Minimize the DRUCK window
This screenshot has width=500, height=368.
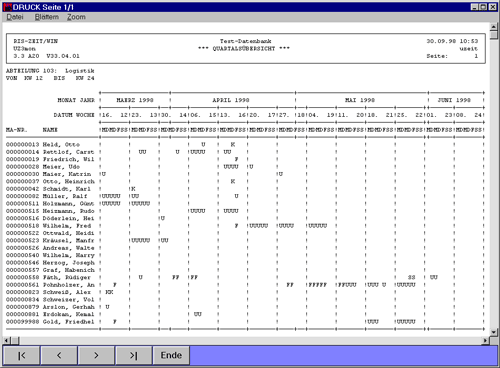coord(475,7)
